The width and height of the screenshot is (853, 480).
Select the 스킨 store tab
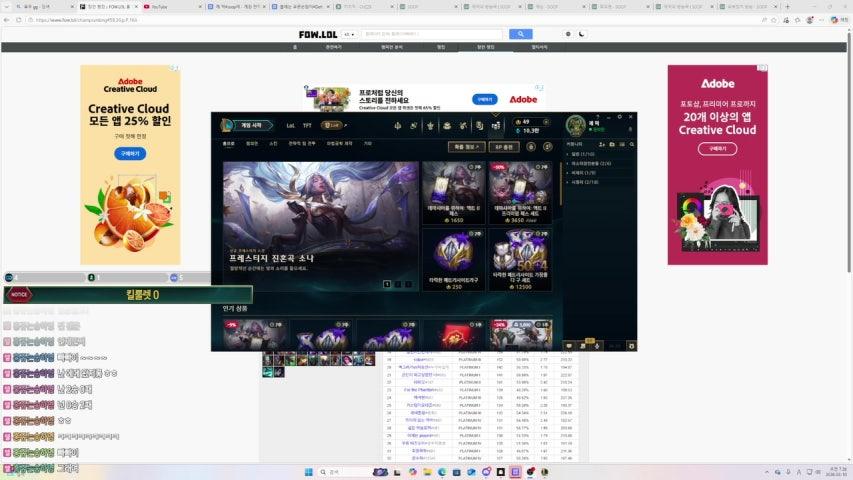coord(273,144)
